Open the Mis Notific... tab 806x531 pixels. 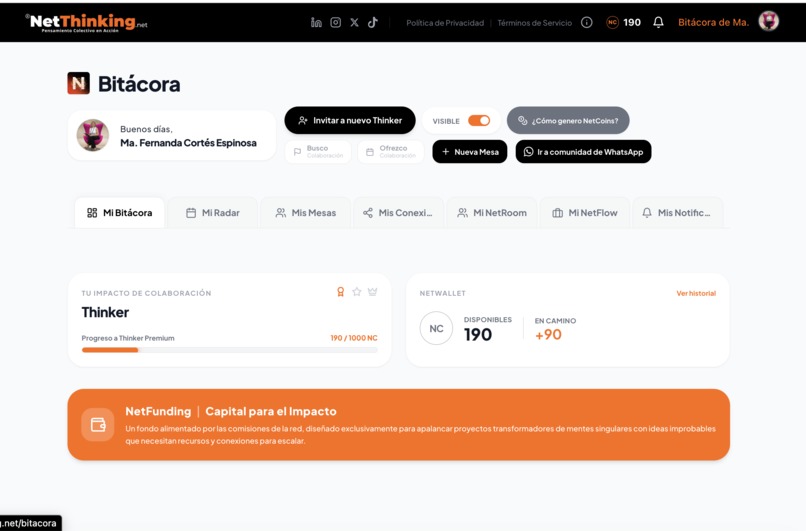point(677,213)
